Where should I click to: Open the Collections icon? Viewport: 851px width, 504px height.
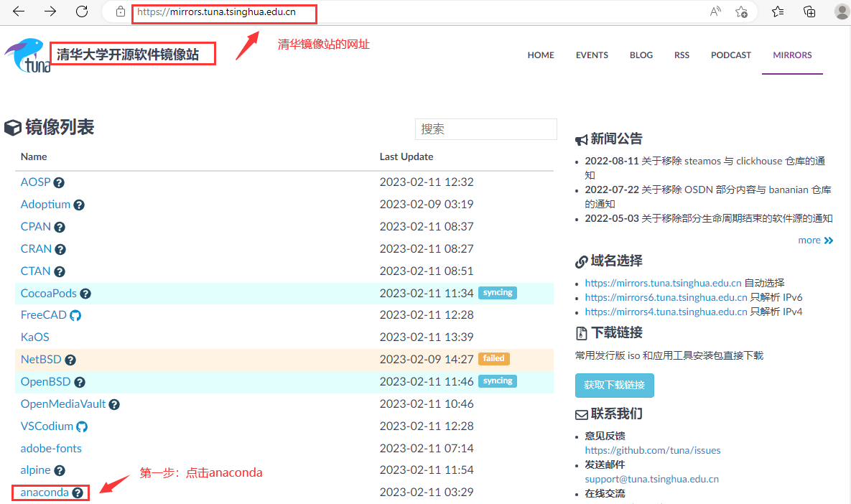tap(809, 11)
